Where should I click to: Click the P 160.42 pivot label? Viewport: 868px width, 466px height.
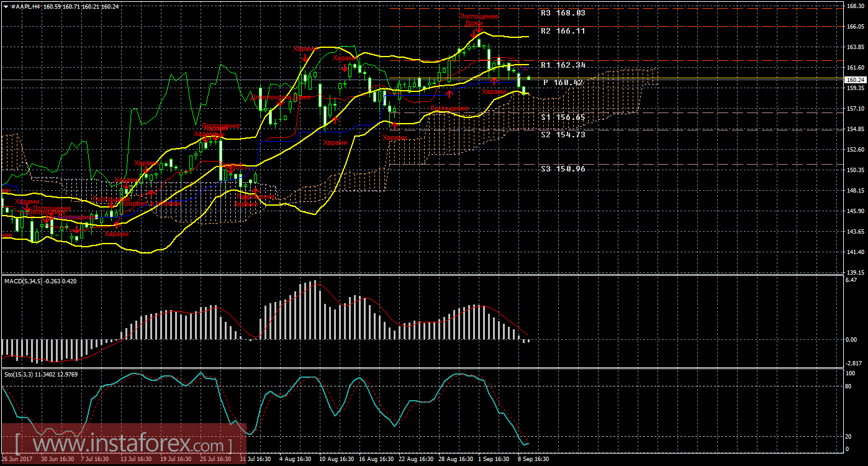point(563,82)
